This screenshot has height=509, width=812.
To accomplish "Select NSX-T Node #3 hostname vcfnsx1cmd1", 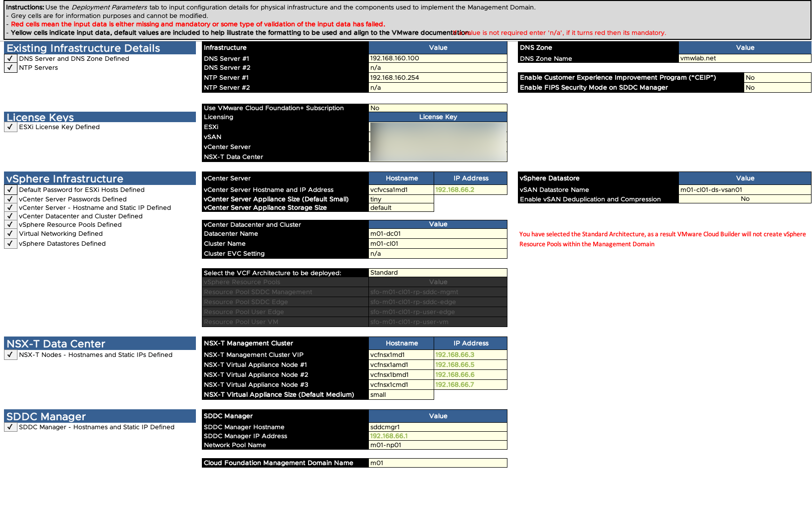I will tap(401, 385).
